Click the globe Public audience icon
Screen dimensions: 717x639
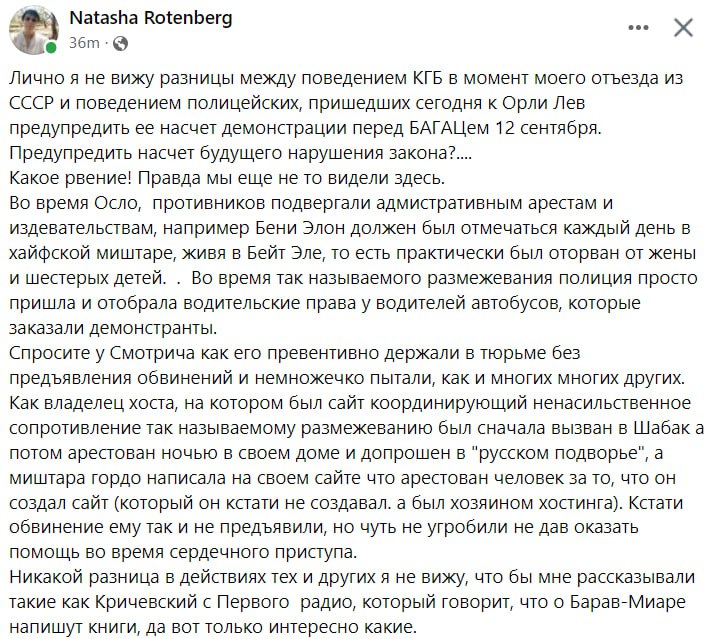coord(120,43)
